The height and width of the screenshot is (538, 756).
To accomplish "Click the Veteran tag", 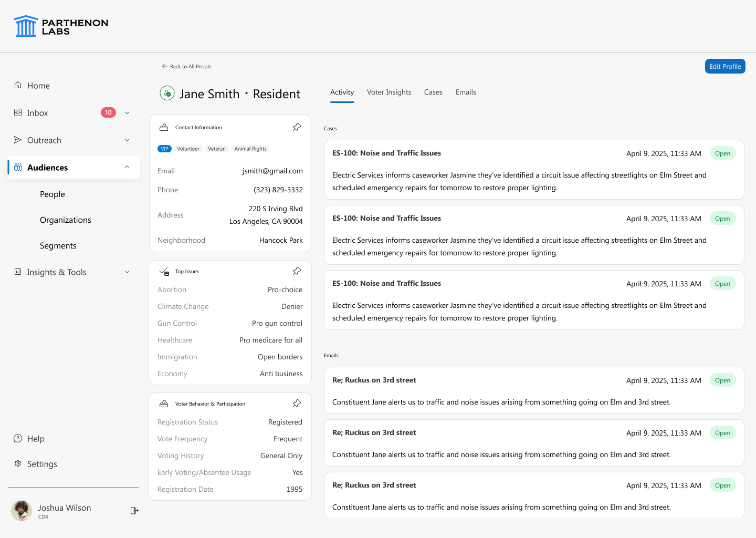I will point(217,149).
